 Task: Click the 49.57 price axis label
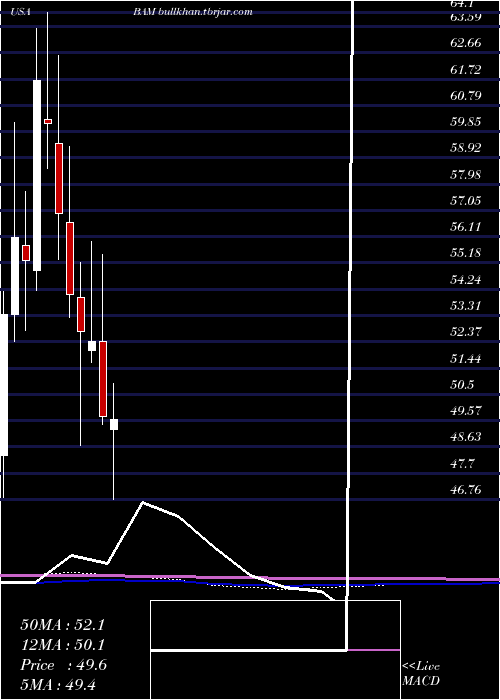tap(466, 410)
